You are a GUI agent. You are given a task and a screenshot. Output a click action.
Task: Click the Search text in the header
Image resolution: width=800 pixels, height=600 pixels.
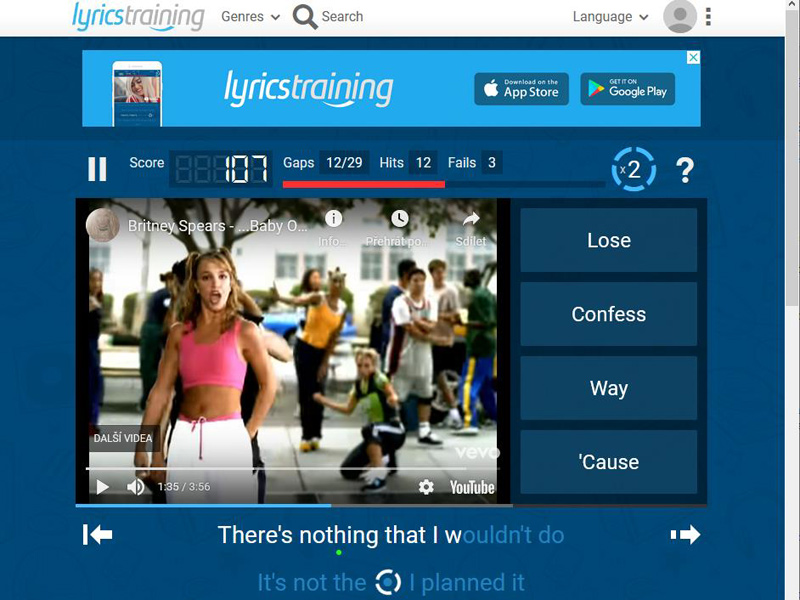(342, 16)
